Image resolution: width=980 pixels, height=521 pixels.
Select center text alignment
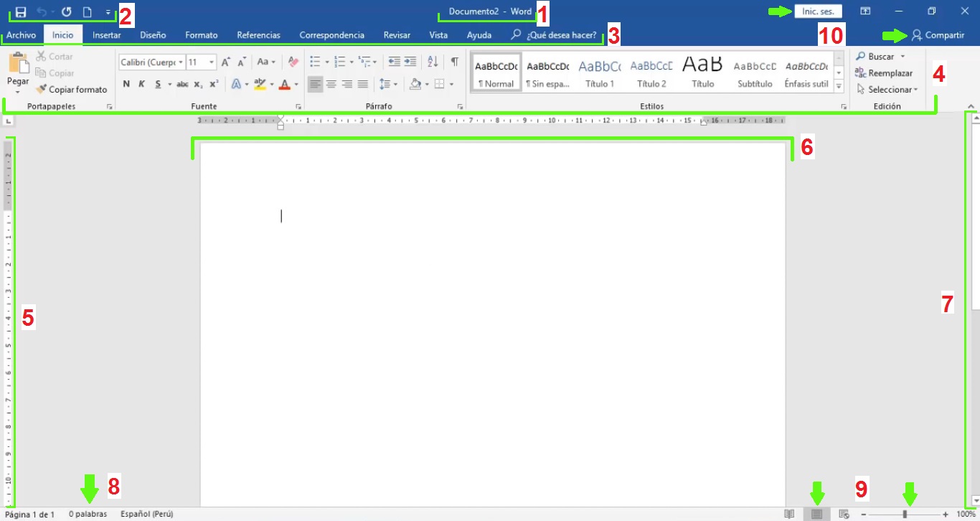(331, 84)
